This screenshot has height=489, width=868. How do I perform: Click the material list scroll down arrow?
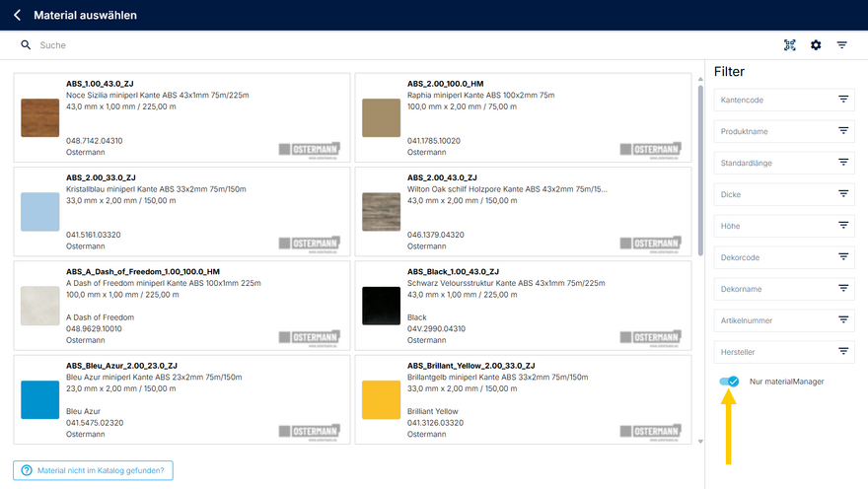(700, 442)
